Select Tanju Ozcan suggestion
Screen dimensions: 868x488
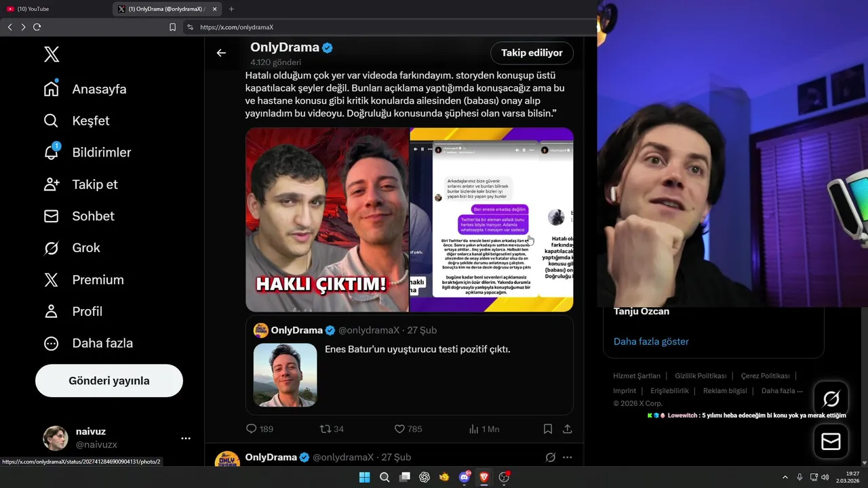click(642, 312)
